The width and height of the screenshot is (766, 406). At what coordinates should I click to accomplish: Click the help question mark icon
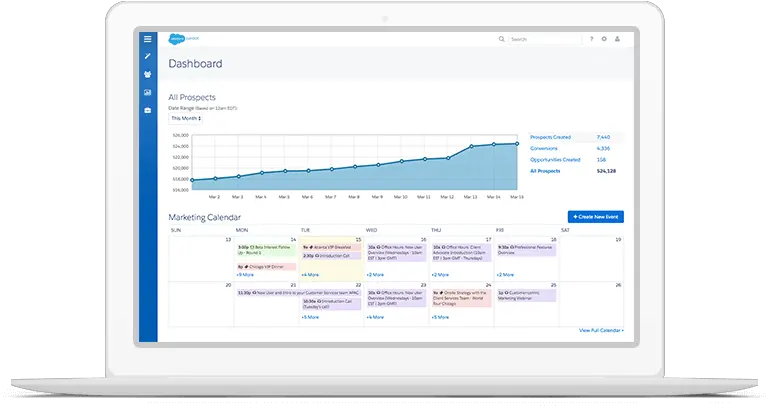coord(590,39)
